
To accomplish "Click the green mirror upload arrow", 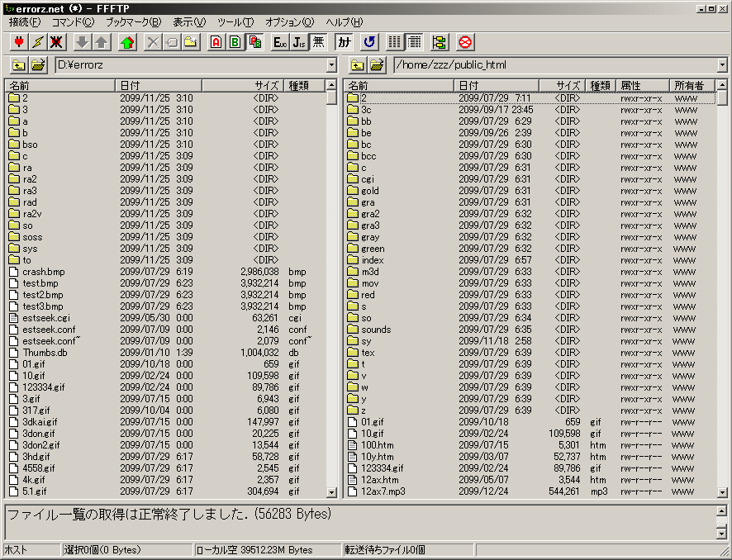I will point(127,42).
